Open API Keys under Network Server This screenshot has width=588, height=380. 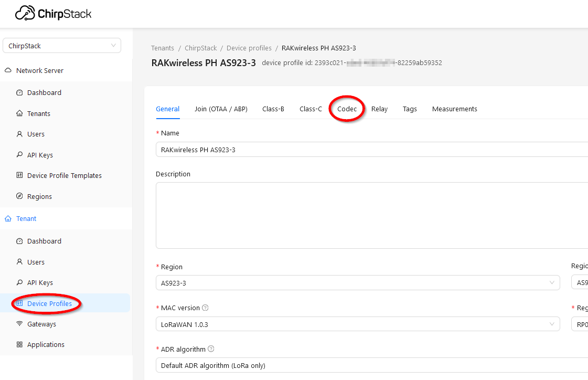40,155
